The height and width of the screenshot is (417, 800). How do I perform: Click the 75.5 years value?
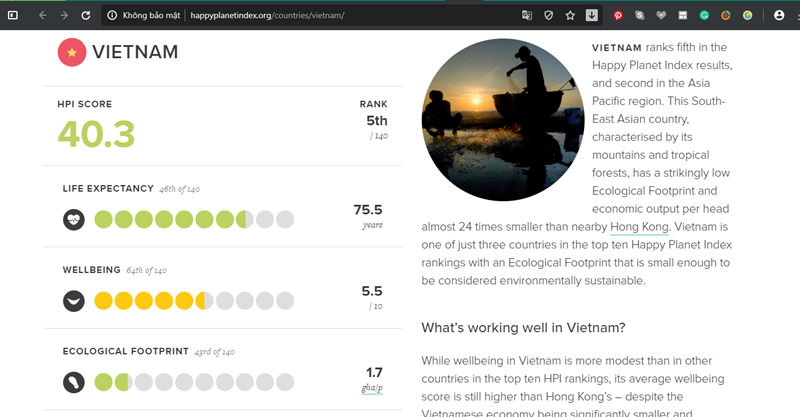click(x=368, y=210)
